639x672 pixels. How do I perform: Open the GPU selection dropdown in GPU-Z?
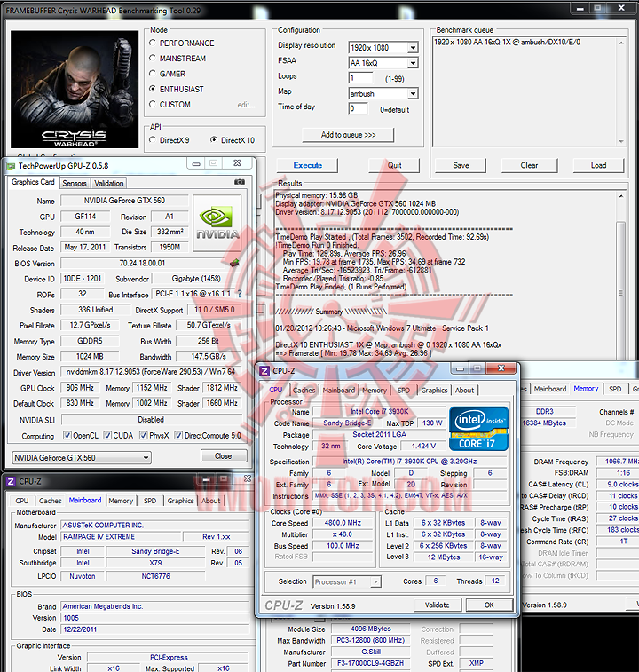coord(82,458)
